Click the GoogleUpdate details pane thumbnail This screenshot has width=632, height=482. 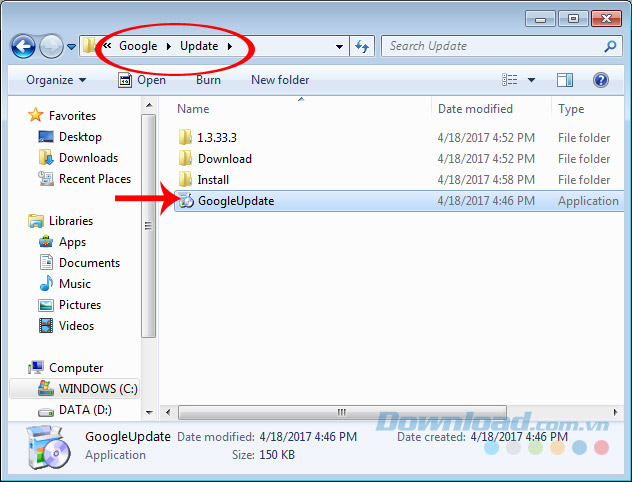[49, 448]
